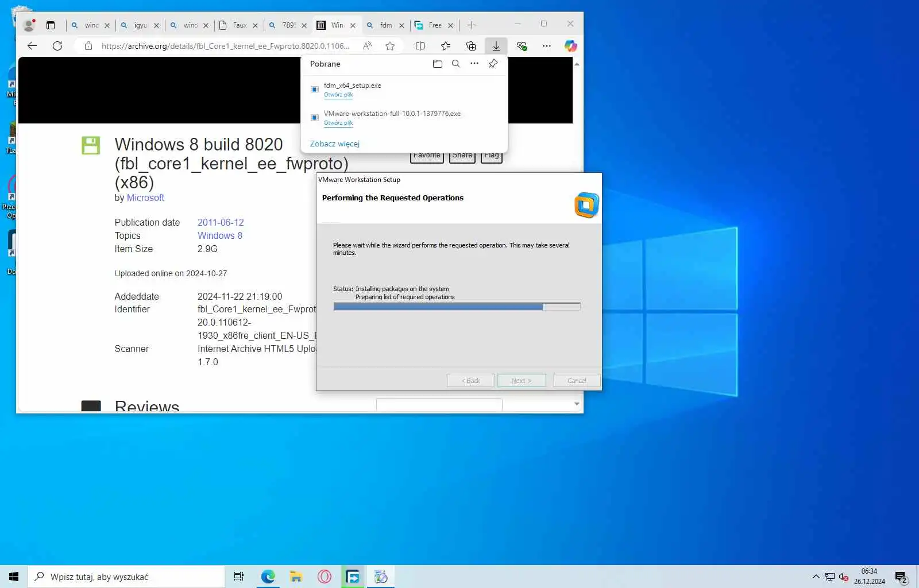This screenshot has height=588, width=919.
Task: Pin the Pobrane downloads panel
Action: pos(493,64)
